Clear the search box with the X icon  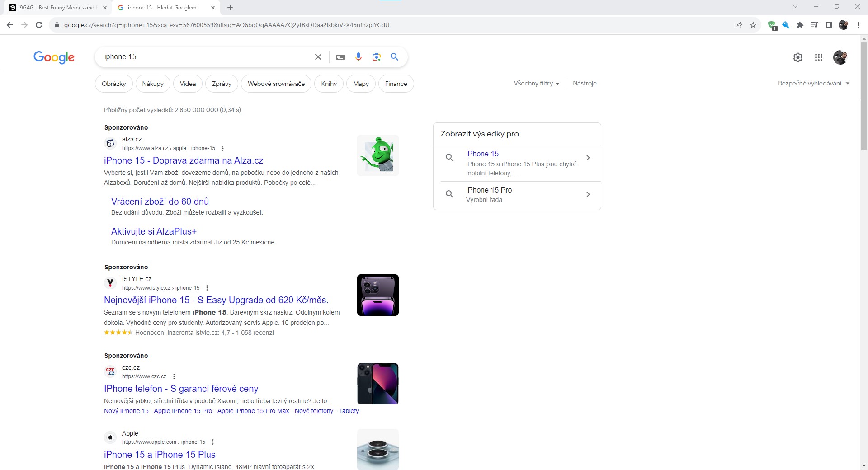click(x=318, y=57)
